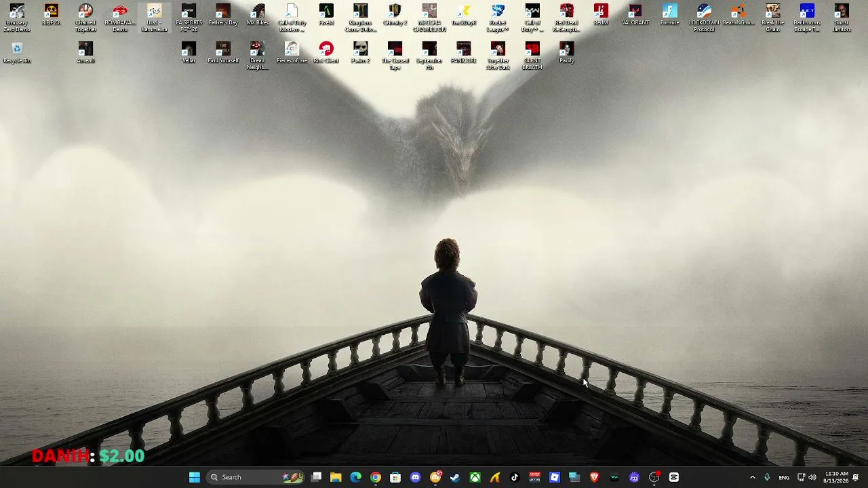Select the TrackDayR shortcut
Screen dimensions: 868x488
464,15
